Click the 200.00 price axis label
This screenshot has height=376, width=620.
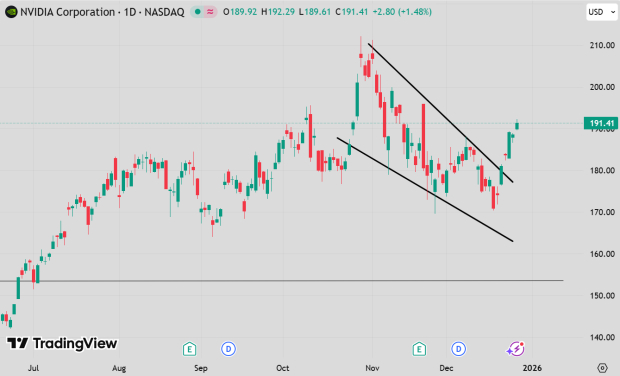pyautogui.click(x=602, y=87)
